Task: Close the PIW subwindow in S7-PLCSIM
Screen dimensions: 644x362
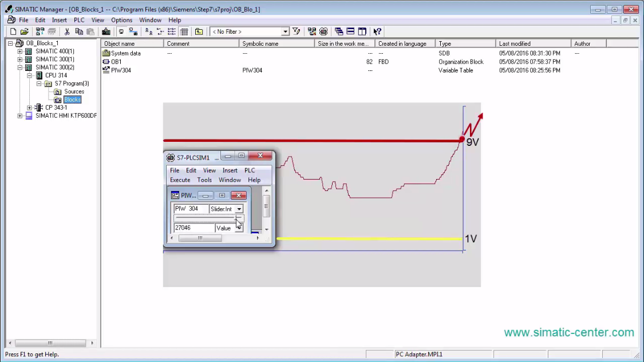Action: pyautogui.click(x=238, y=196)
